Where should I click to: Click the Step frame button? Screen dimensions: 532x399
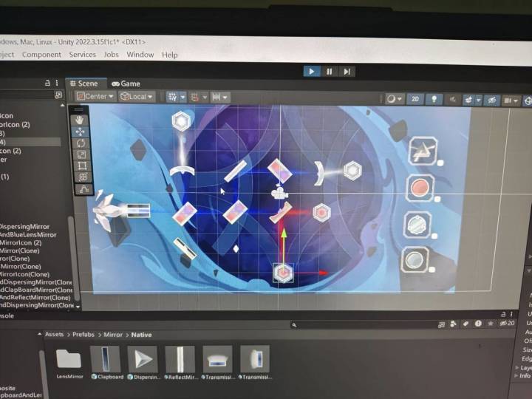[x=347, y=72]
